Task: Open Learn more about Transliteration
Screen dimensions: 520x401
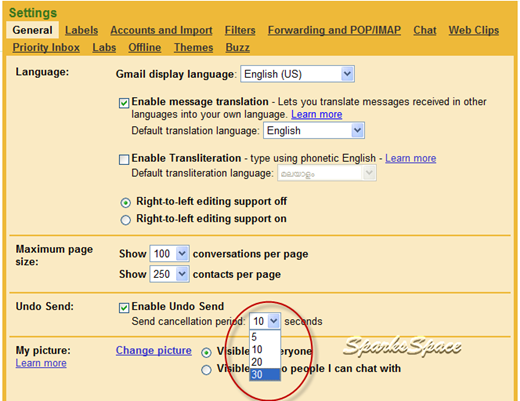Action: [x=411, y=158]
